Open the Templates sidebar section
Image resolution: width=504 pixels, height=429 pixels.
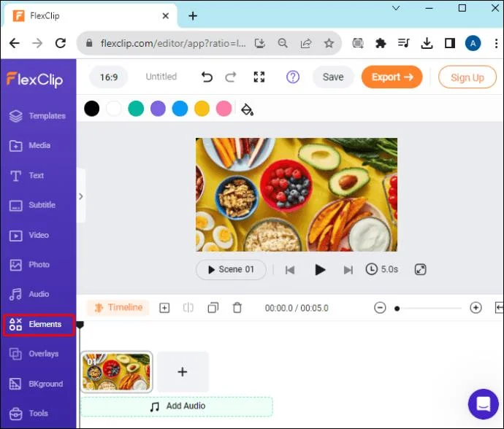point(38,116)
